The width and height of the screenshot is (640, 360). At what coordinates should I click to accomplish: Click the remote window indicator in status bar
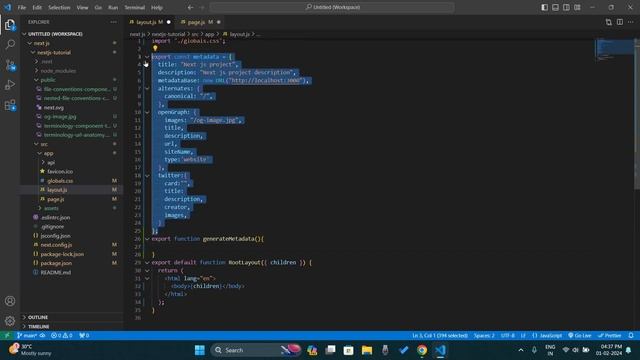click(7, 336)
